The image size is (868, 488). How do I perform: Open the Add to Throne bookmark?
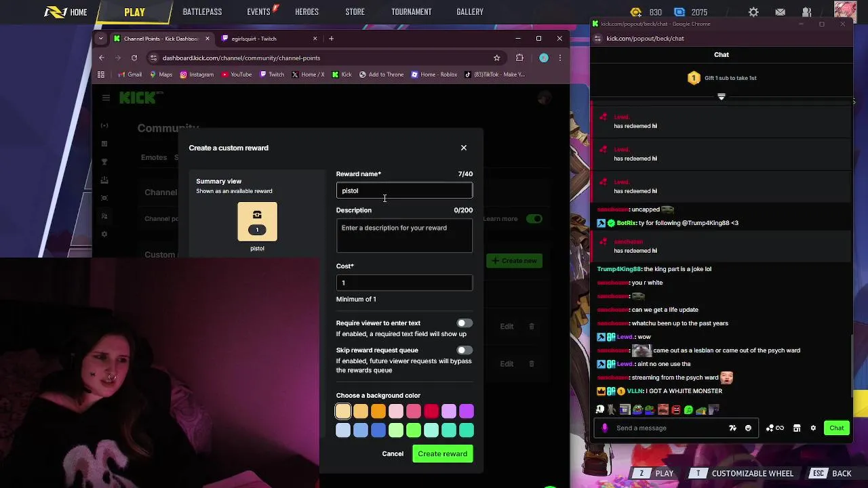[x=381, y=75]
